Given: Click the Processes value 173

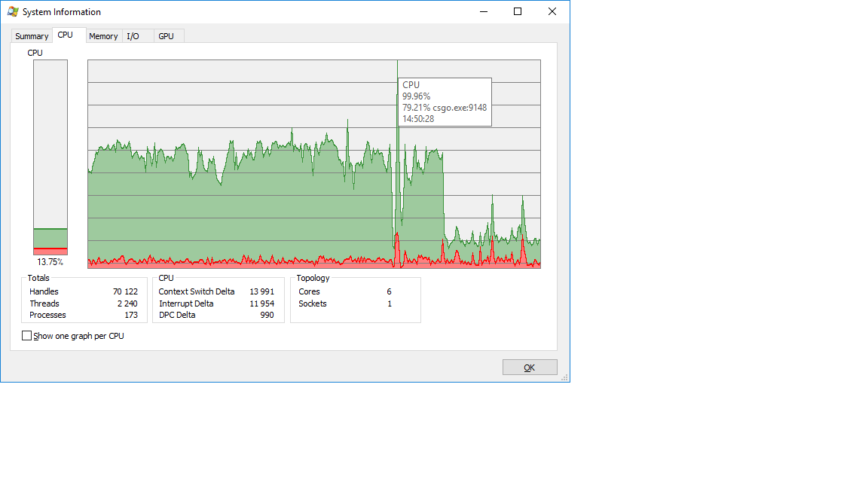Looking at the screenshot, I should click(x=131, y=315).
